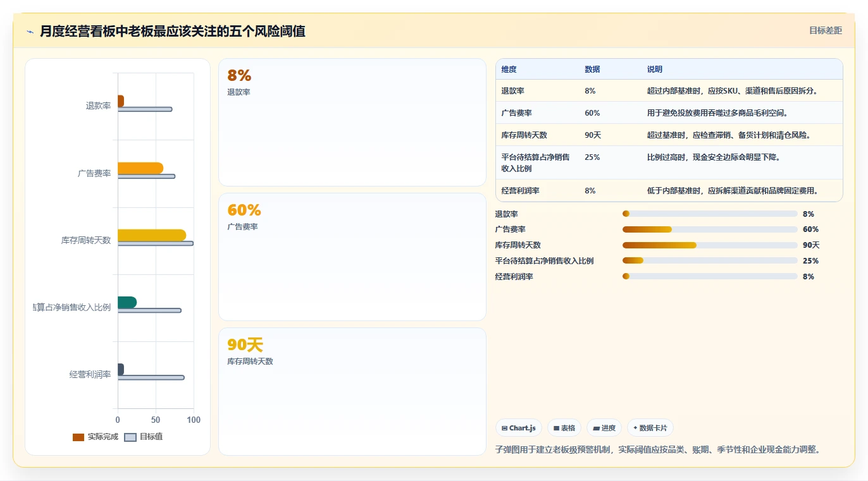Select the 平台待结算占净销售收入比例 table cell
Viewport: 868px width, 481px height.
[538, 163]
